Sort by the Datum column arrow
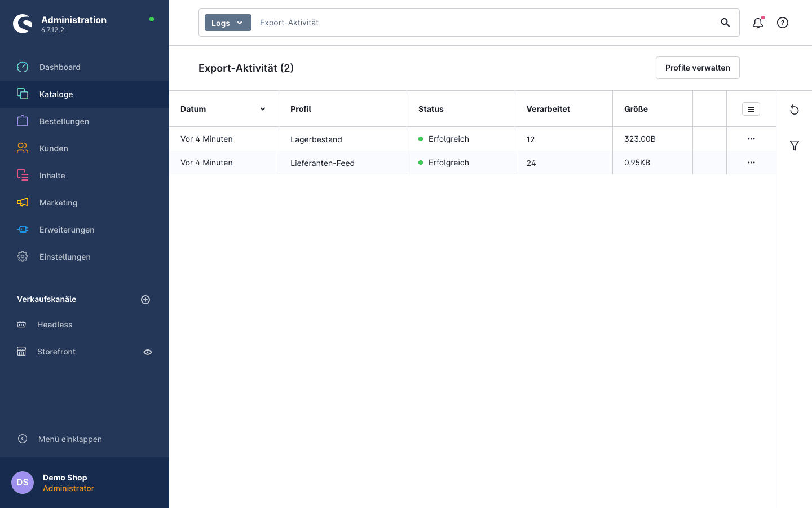 point(263,109)
